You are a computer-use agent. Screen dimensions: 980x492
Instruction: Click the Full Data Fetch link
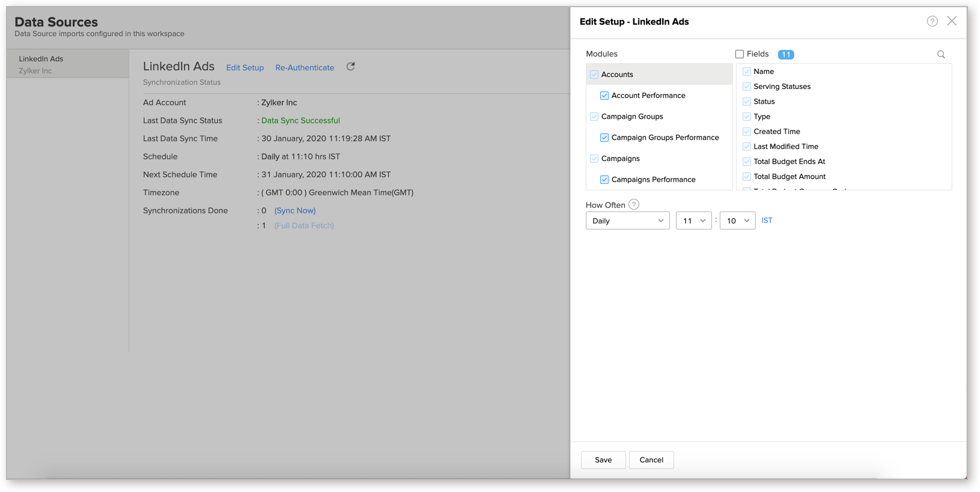point(304,226)
